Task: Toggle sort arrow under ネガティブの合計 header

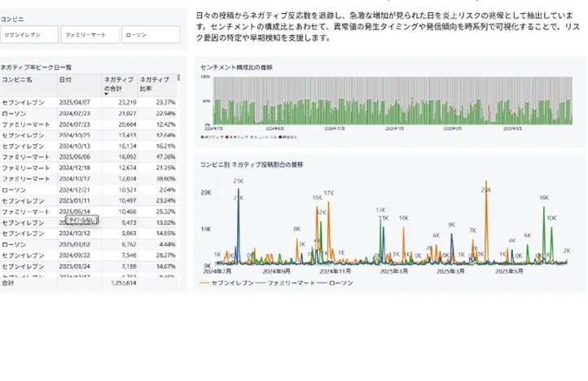Action: click(106, 94)
